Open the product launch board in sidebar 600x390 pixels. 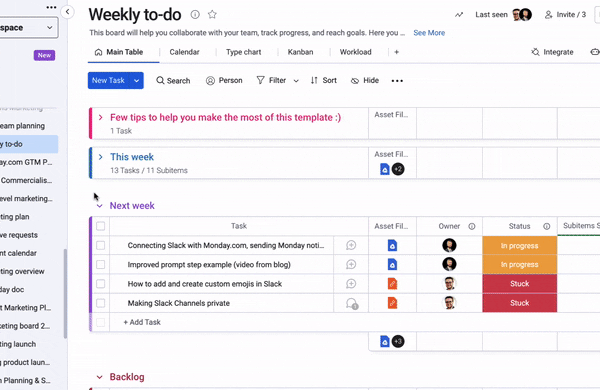tap(25, 362)
